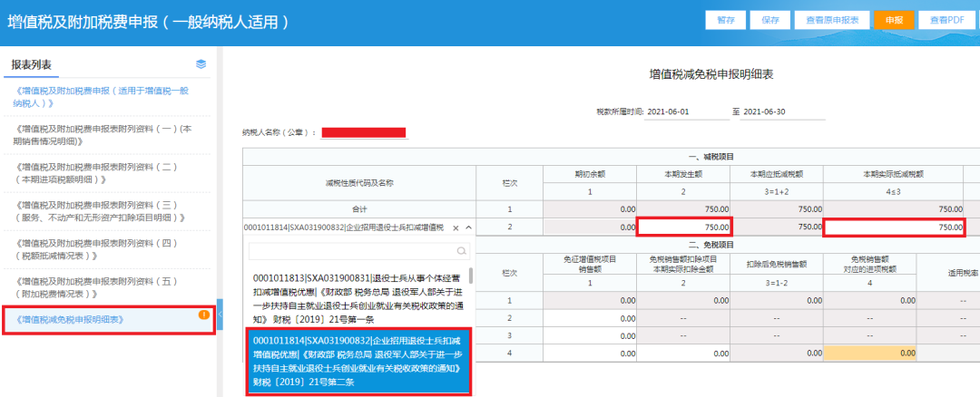Clear the selected 减税性质 with the x icon

[x=456, y=228]
